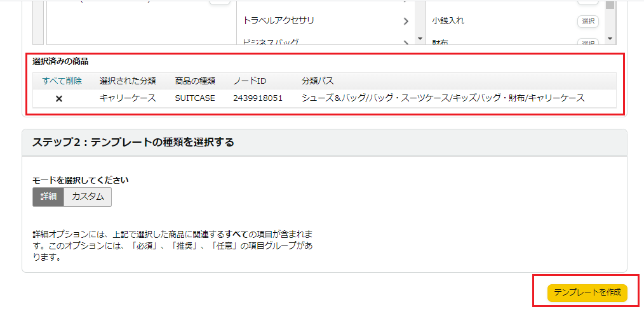Click the SUITCASE product type cell
The height and width of the screenshot is (321, 644).
[195, 98]
